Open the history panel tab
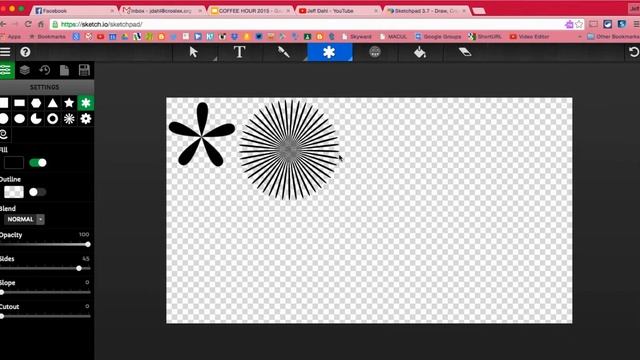Screen dimensions: 640x360 (x=44, y=70)
